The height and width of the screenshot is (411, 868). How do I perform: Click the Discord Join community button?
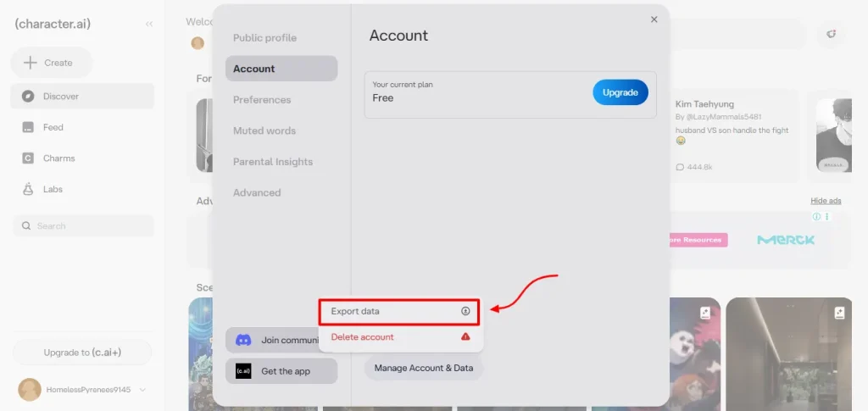(x=272, y=340)
